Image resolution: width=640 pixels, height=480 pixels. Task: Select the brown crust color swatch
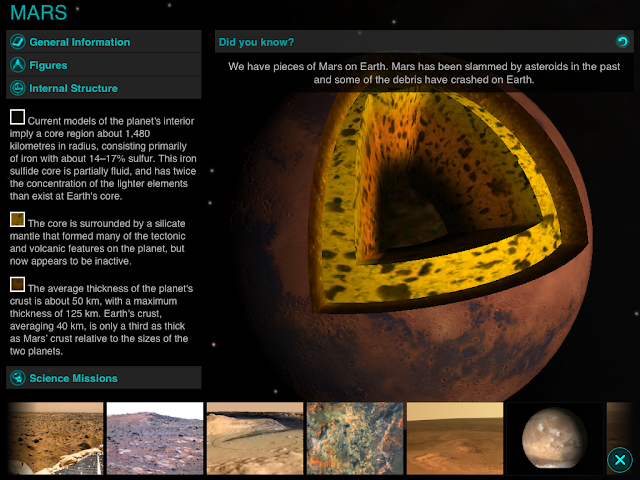pos(18,284)
